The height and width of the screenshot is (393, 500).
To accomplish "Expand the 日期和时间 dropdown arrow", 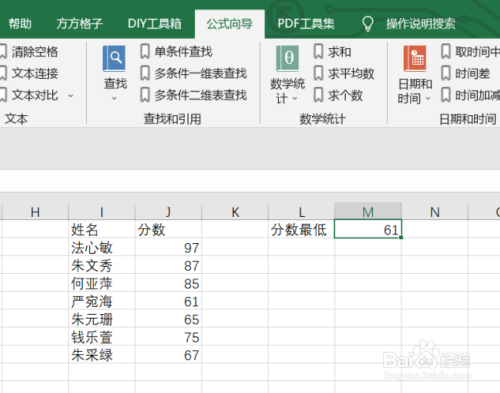I will click(428, 98).
